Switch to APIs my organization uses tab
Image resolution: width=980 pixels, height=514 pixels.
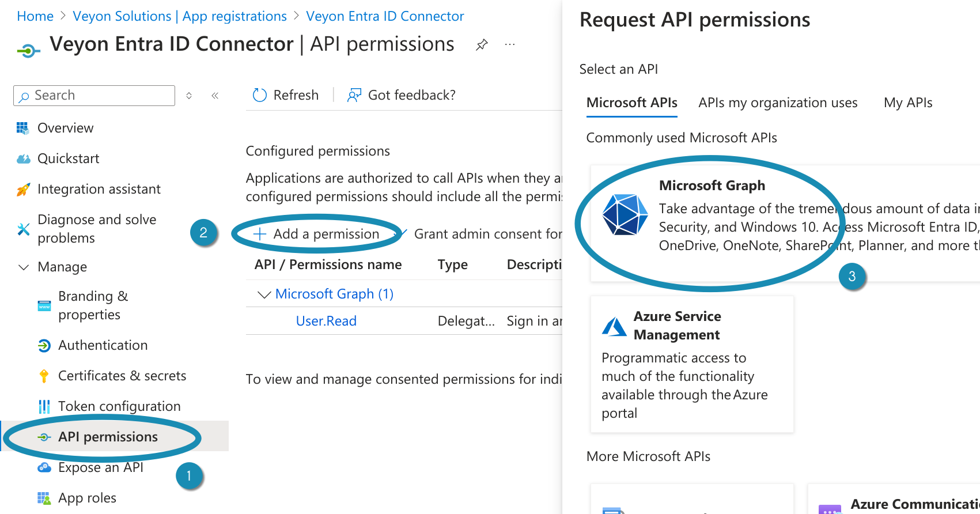pyautogui.click(x=777, y=103)
